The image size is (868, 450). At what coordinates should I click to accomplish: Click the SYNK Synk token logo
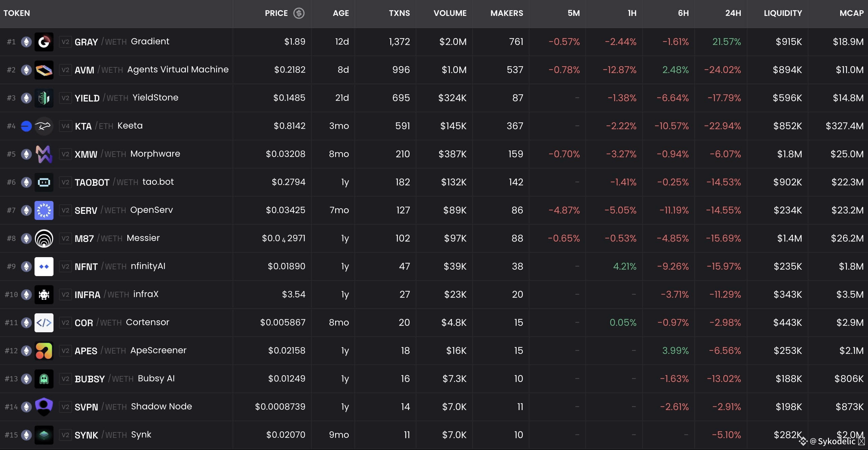coord(44,435)
